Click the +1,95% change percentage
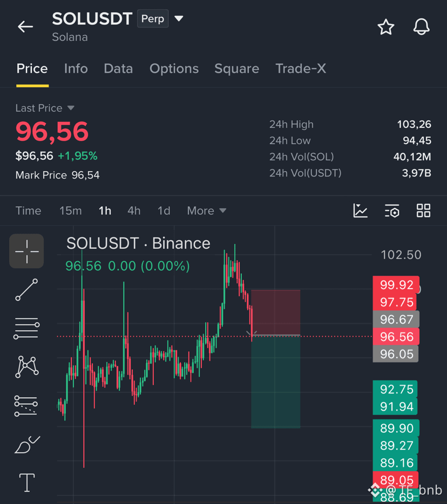This screenshot has height=504, width=447. click(78, 156)
